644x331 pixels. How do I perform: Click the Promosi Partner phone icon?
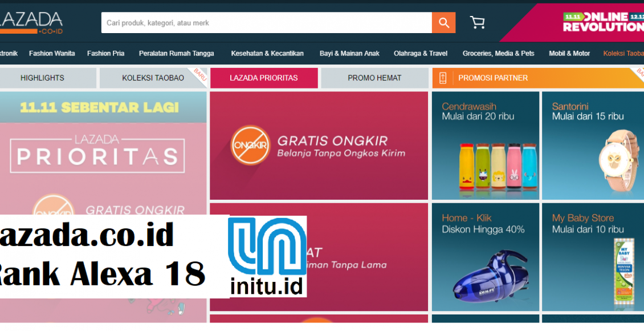[443, 78]
